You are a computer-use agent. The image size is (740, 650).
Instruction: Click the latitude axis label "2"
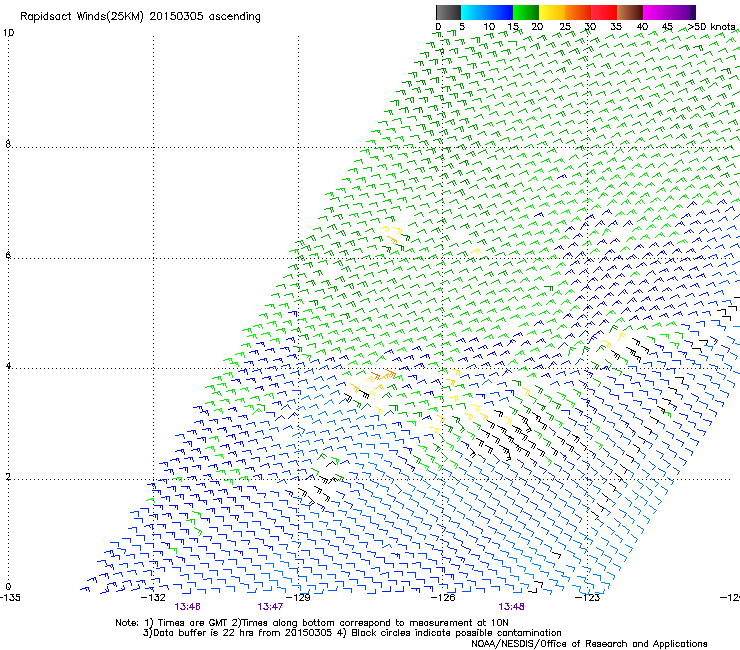tap(8, 476)
